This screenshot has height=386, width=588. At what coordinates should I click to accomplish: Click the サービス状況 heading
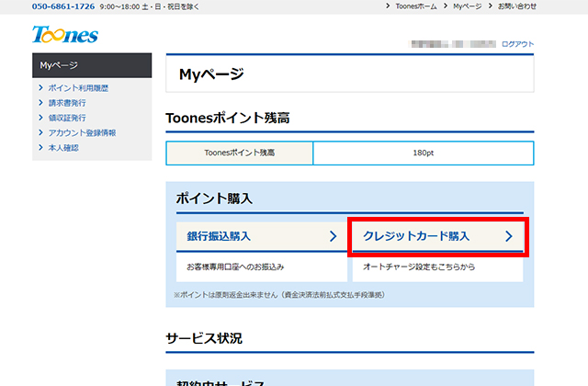click(x=204, y=338)
